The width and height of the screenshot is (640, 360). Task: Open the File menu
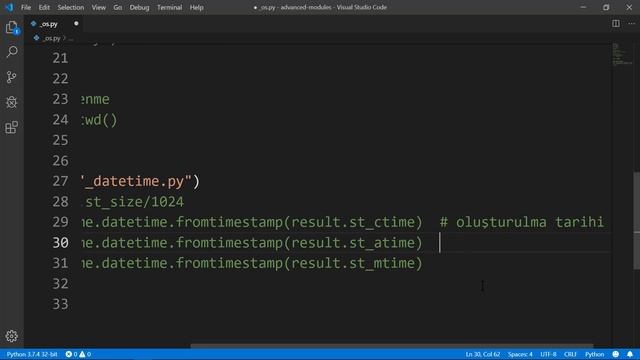point(26,7)
